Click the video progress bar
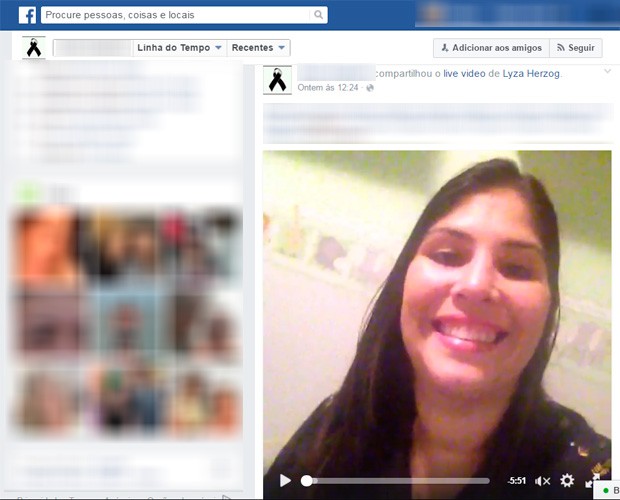 pyautogui.click(x=400, y=481)
